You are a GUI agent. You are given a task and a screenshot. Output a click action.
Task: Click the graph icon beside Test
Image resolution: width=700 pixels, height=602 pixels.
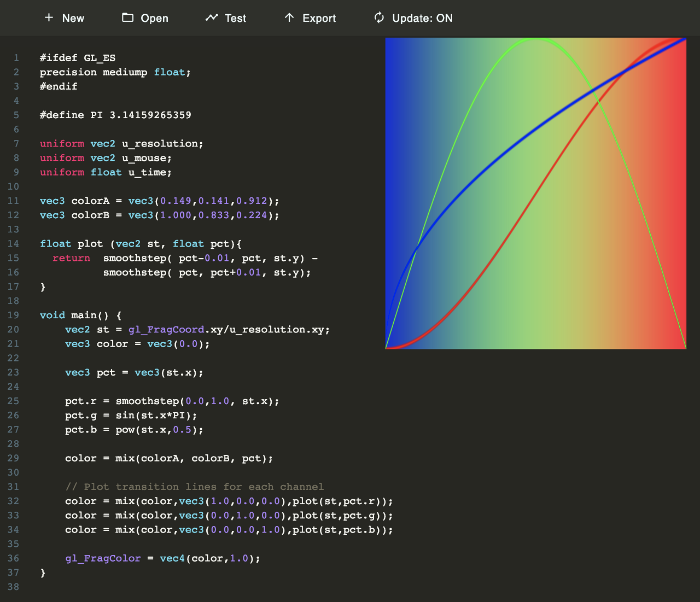(x=212, y=17)
